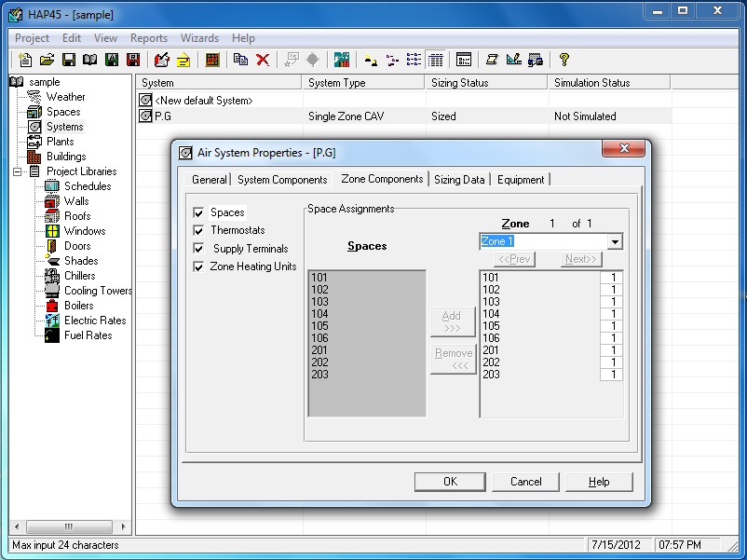The width and height of the screenshot is (747, 560).
Task: Click the Save project floppy icon
Action: [68, 61]
